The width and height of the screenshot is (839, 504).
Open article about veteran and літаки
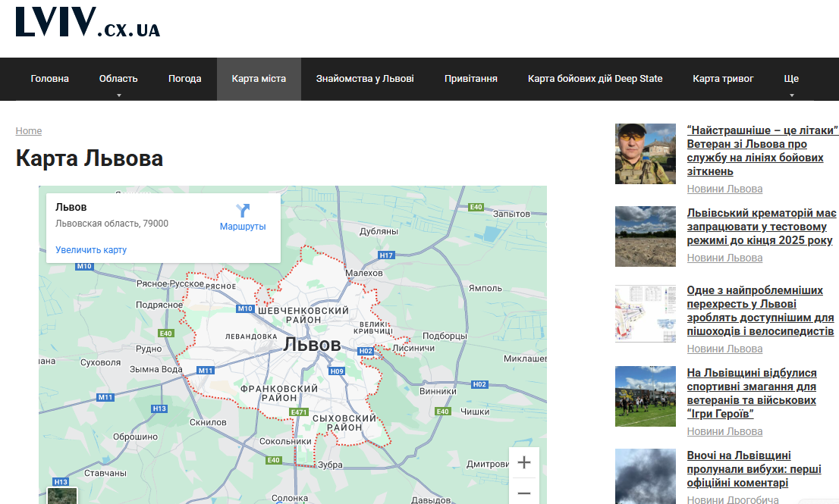pos(762,151)
